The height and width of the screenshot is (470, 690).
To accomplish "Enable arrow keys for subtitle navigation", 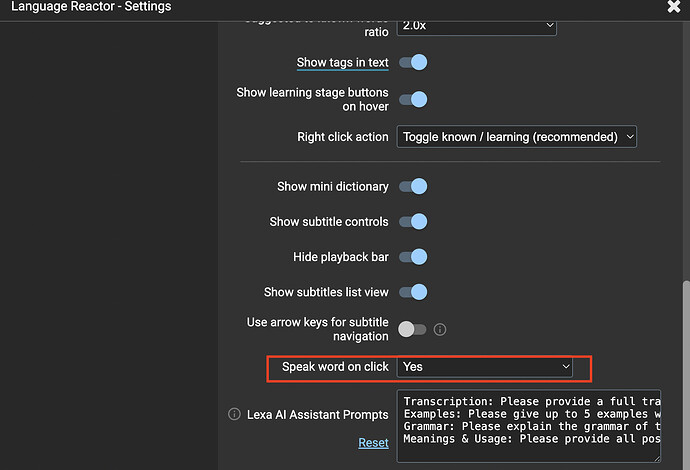I will [412, 329].
